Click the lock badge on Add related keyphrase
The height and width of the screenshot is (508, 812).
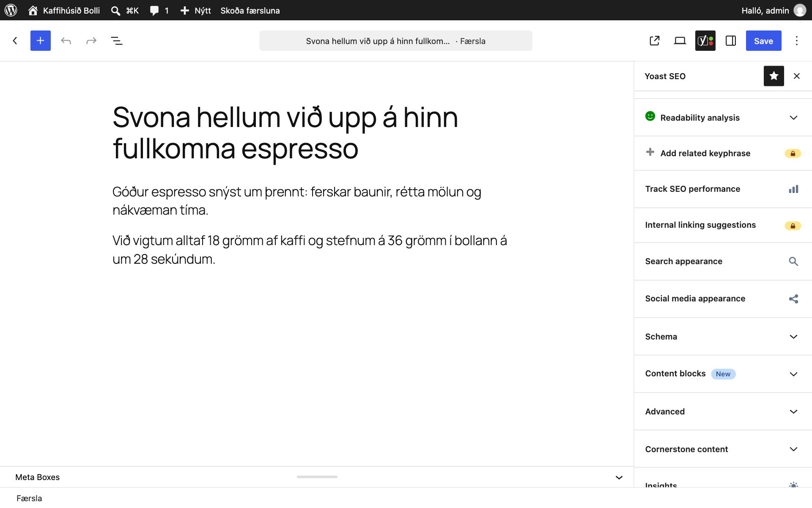[x=793, y=154]
